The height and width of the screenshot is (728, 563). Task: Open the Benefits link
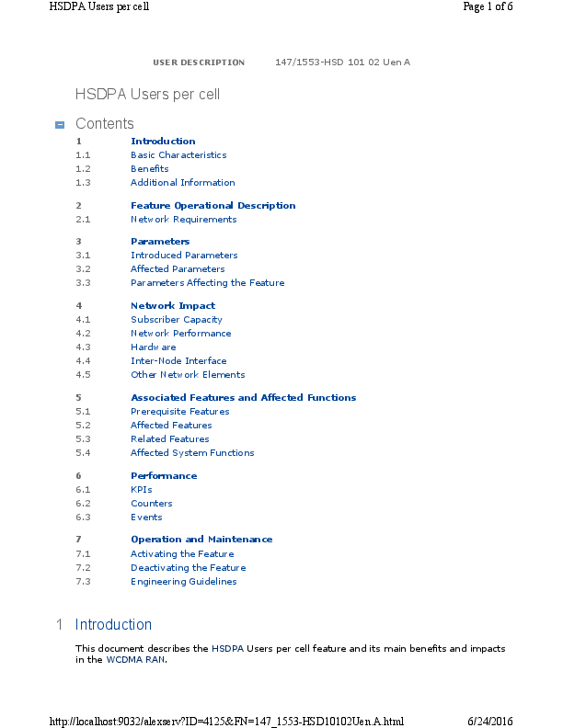click(x=149, y=169)
